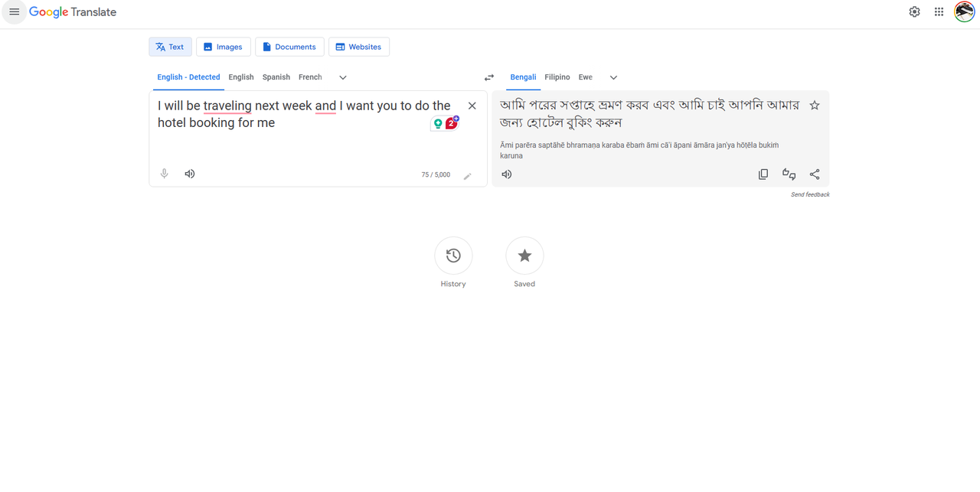Switch to Websites translation mode

point(359,47)
